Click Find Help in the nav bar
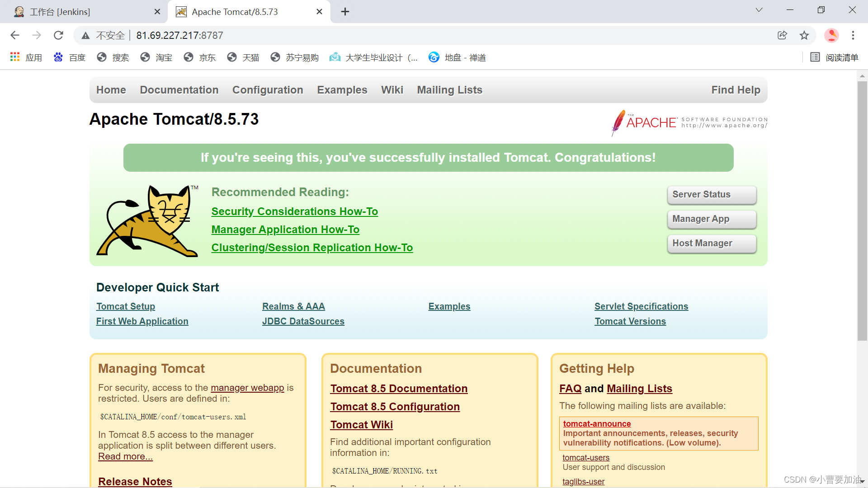The height and width of the screenshot is (488, 868). click(736, 90)
